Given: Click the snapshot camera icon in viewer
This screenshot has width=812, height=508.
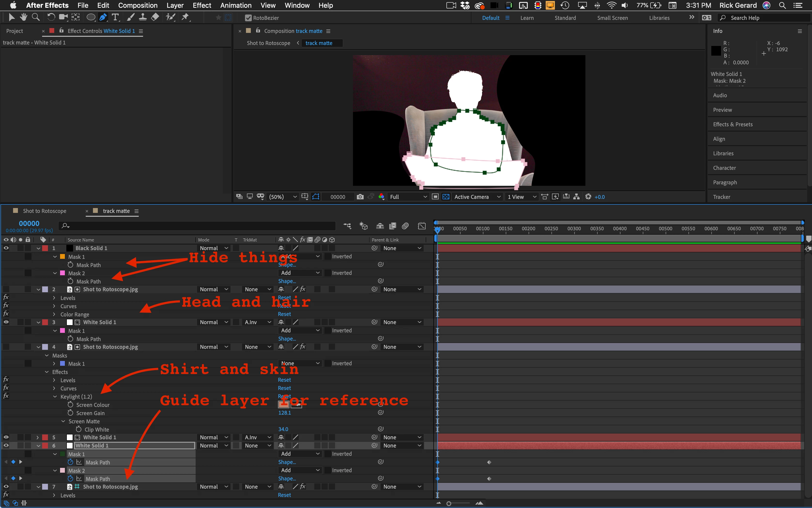Looking at the screenshot, I should pos(360,197).
